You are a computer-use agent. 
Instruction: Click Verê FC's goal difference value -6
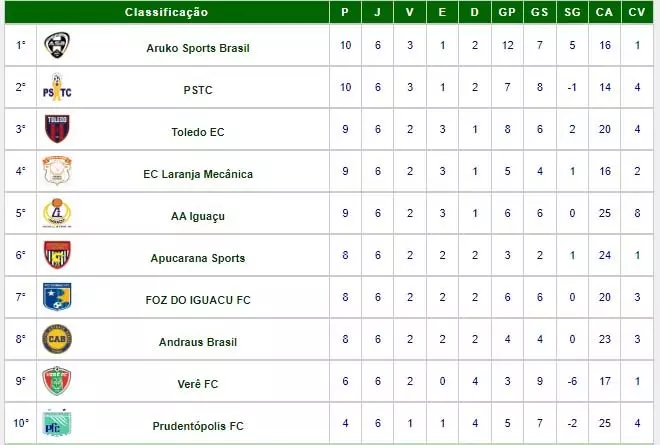(570, 383)
